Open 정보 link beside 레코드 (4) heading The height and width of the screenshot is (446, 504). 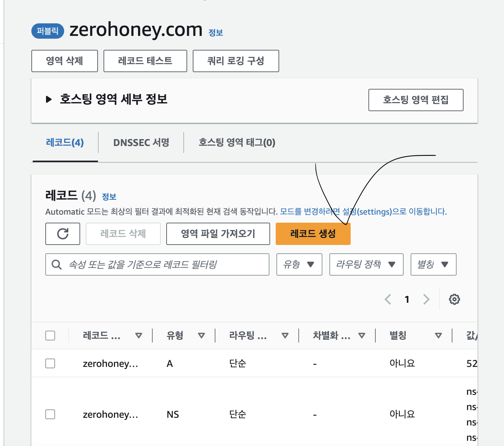click(x=109, y=197)
